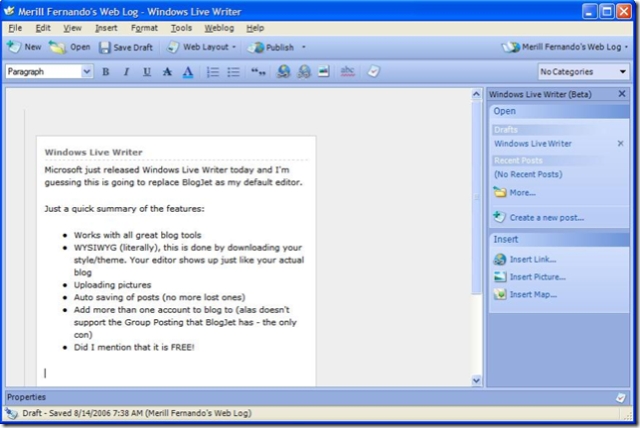Open the Tools menu
Viewport: 640px width, 428px height.
click(181, 28)
